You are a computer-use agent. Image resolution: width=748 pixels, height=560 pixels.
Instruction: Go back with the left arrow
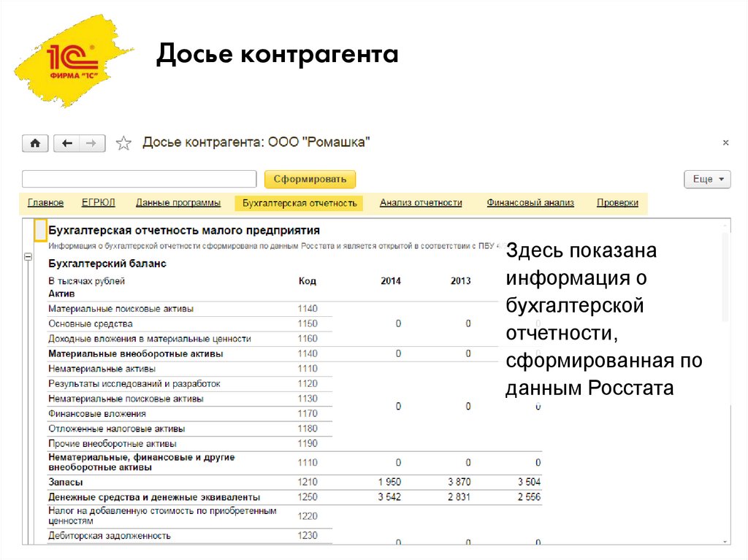(x=66, y=143)
